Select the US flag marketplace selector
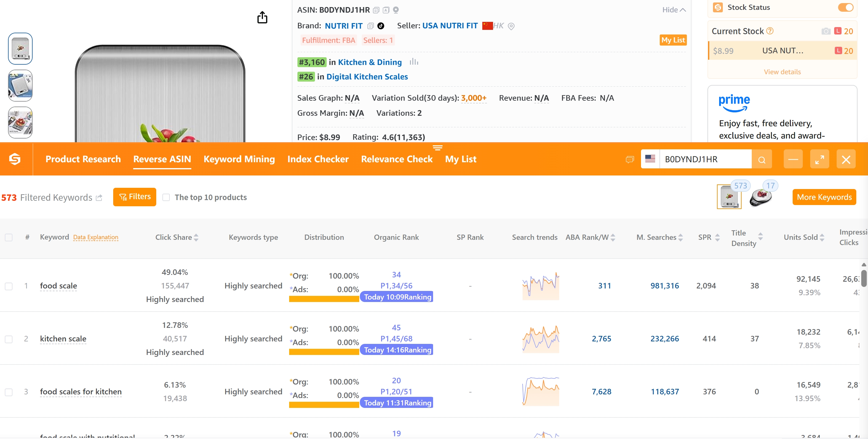868x439 pixels. pyautogui.click(x=650, y=159)
